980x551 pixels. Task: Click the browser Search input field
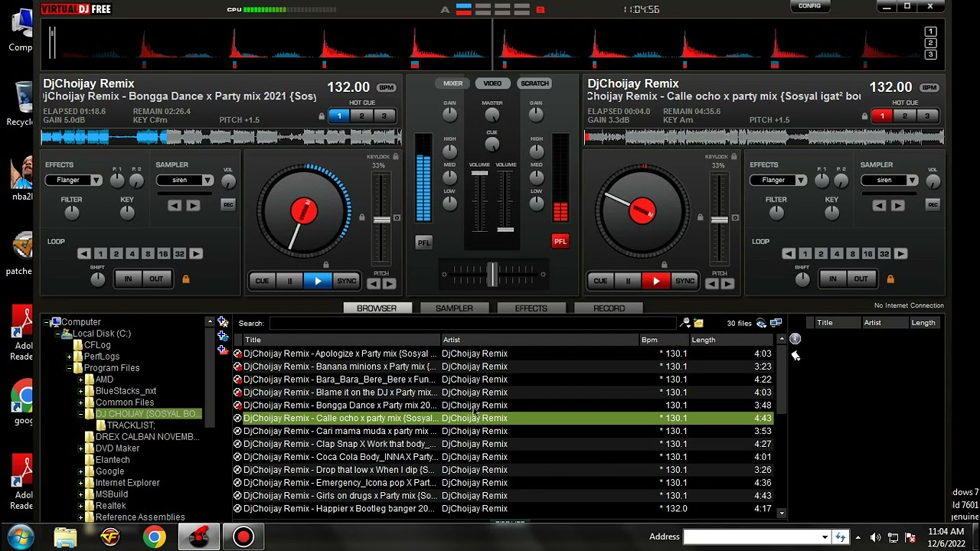[472, 323]
